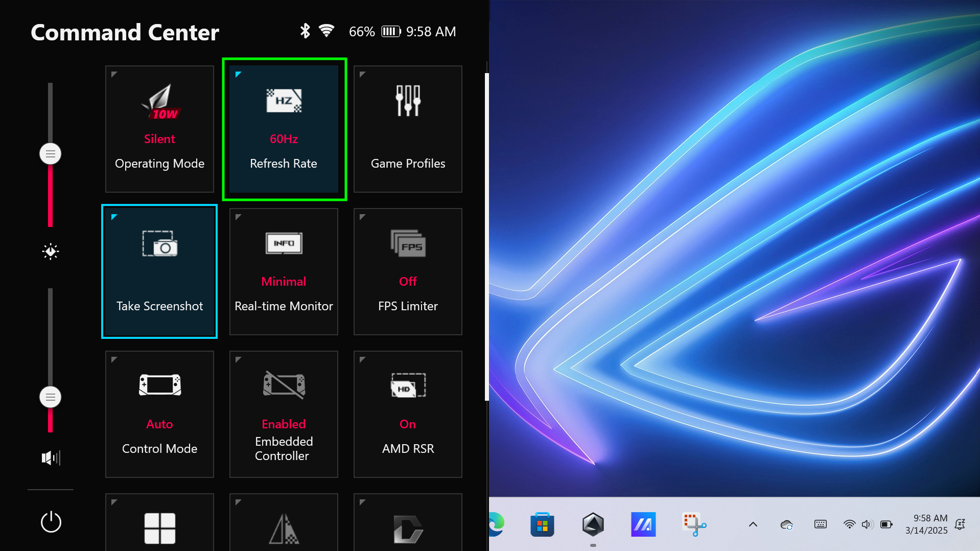Click the Windows logo tile at bottom
Image resolution: width=980 pixels, height=551 pixels.
click(159, 527)
